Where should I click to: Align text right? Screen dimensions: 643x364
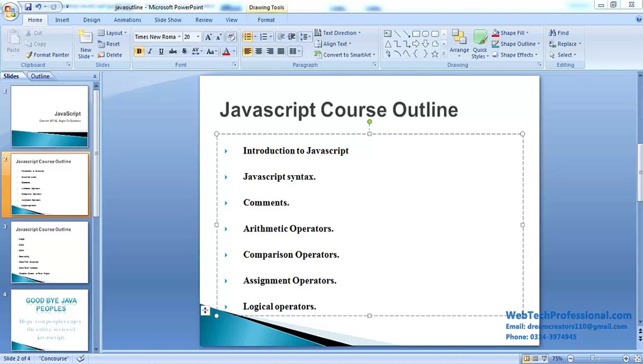pos(270,51)
